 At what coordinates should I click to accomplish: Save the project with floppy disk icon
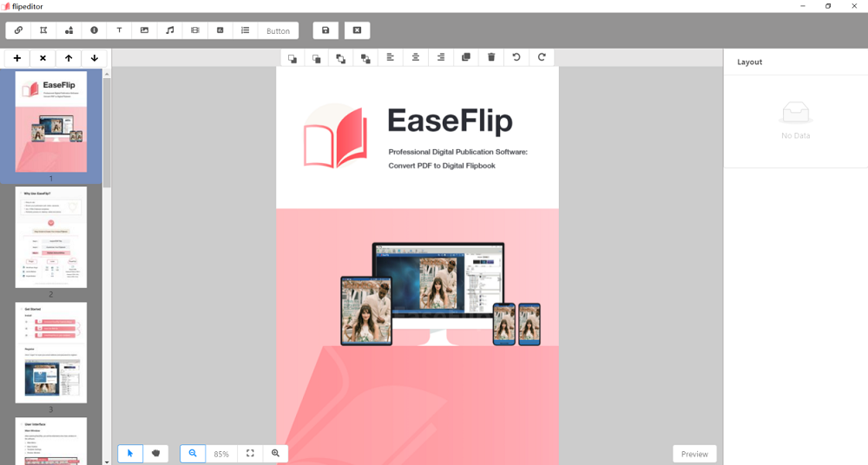click(x=325, y=30)
